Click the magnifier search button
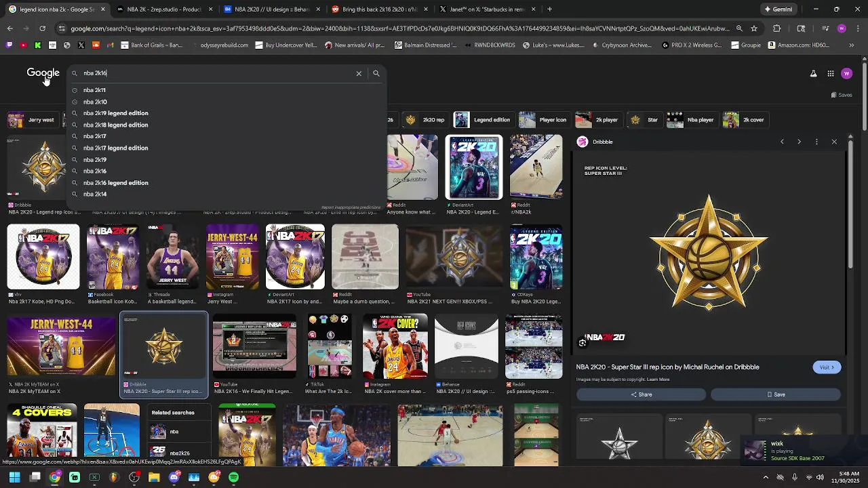 click(x=376, y=73)
